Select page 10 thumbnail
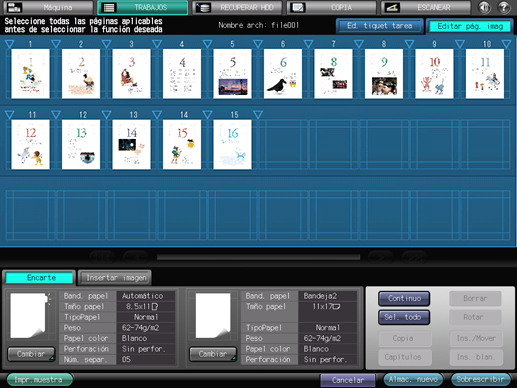 point(485,74)
